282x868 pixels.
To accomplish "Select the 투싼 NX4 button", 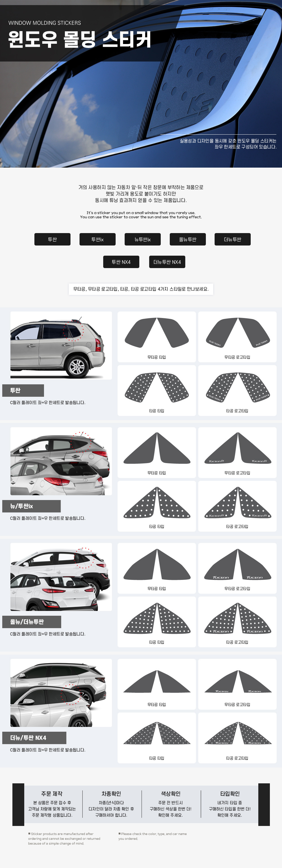I will click(121, 262).
